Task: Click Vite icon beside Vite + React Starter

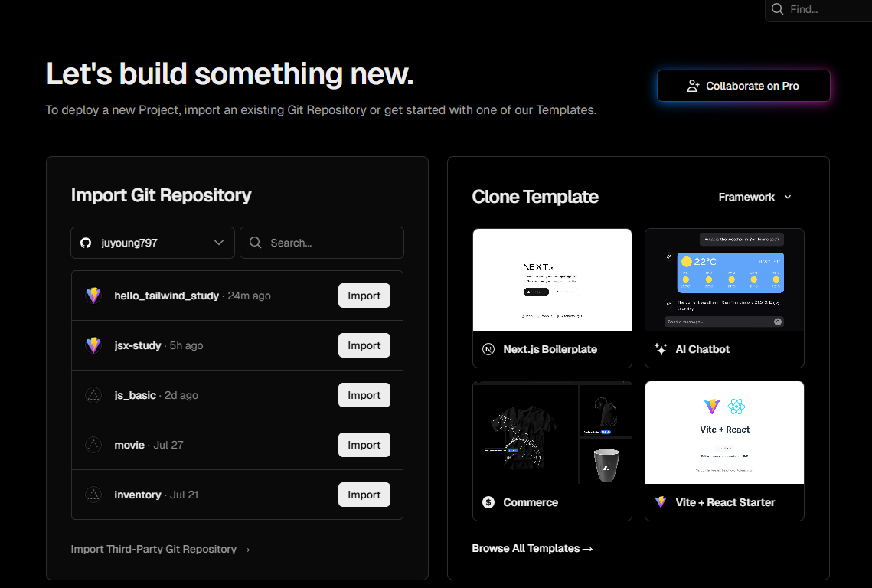Action: click(661, 502)
